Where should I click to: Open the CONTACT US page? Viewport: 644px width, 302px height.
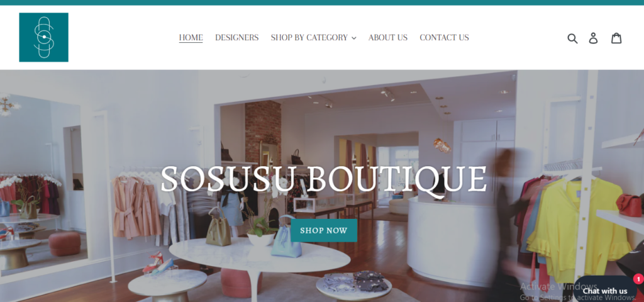pyautogui.click(x=444, y=37)
